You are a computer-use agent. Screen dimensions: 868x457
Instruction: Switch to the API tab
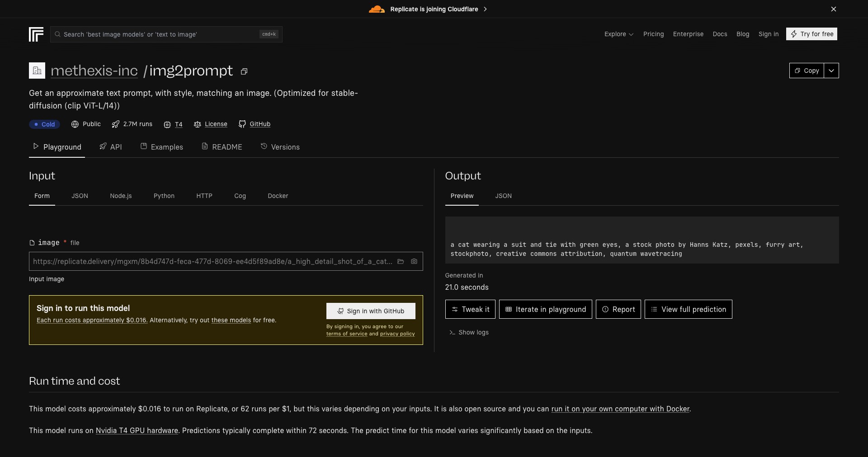pyautogui.click(x=111, y=147)
